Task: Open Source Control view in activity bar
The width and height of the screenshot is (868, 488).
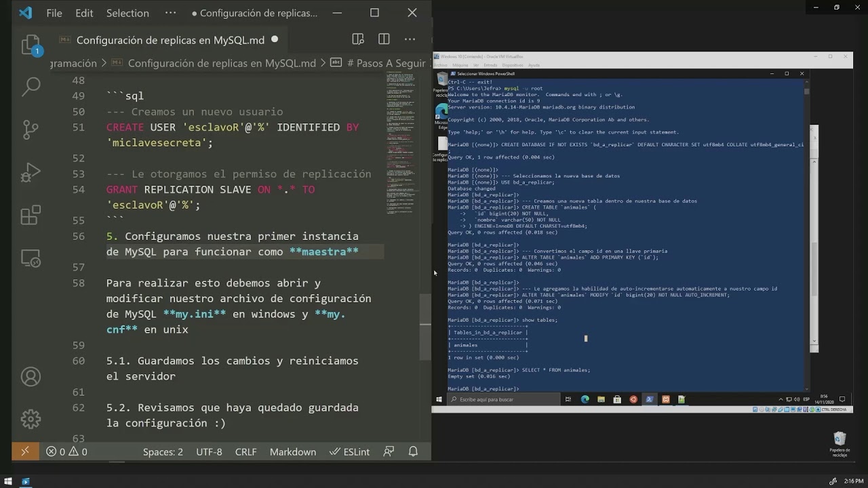Action: (x=31, y=129)
